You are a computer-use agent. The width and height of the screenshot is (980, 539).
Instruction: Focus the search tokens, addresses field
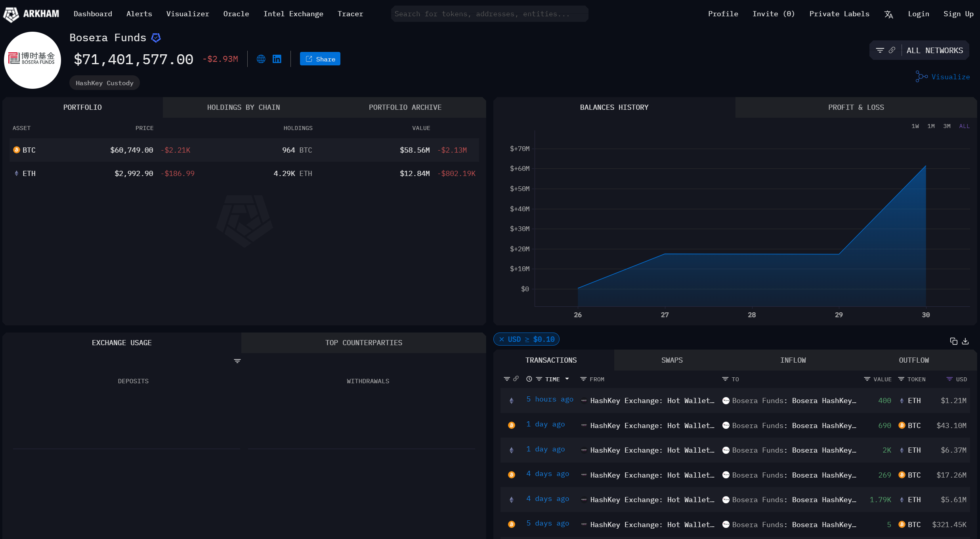pos(489,14)
